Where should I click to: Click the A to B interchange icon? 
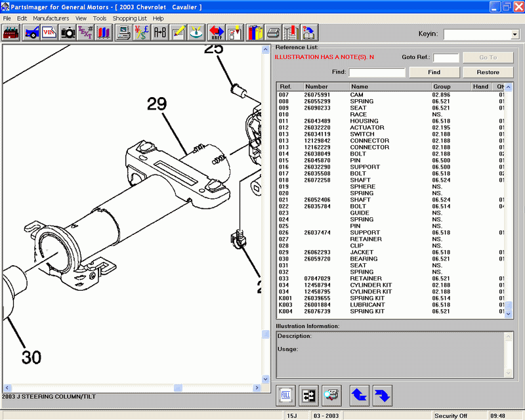point(159,33)
